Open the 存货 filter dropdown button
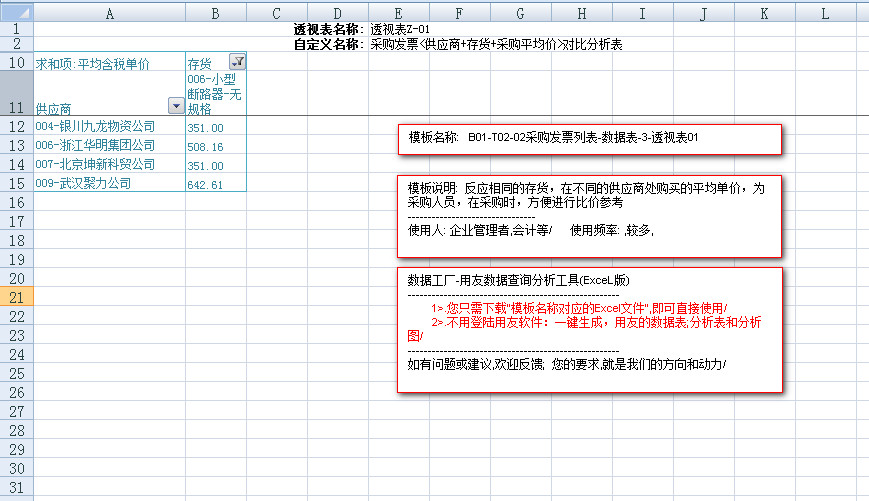This screenshot has width=869, height=501. 237,62
